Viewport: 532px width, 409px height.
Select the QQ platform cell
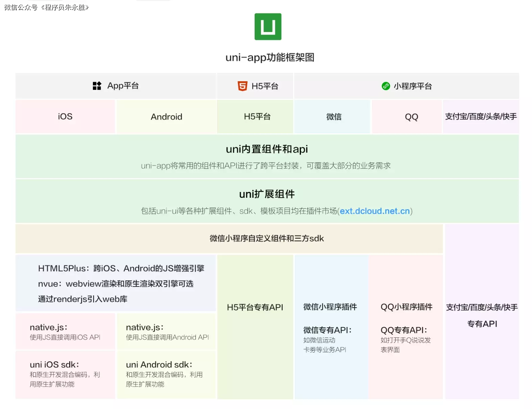(411, 117)
